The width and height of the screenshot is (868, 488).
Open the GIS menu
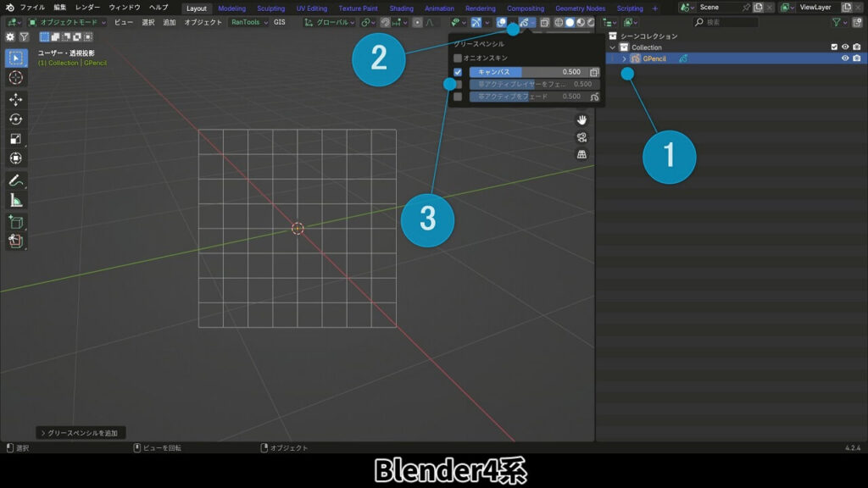(x=280, y=23)
